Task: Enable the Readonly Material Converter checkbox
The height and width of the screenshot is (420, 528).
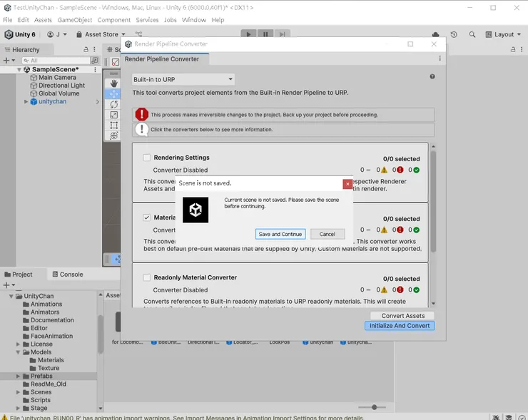Action: tap(146, 277)
